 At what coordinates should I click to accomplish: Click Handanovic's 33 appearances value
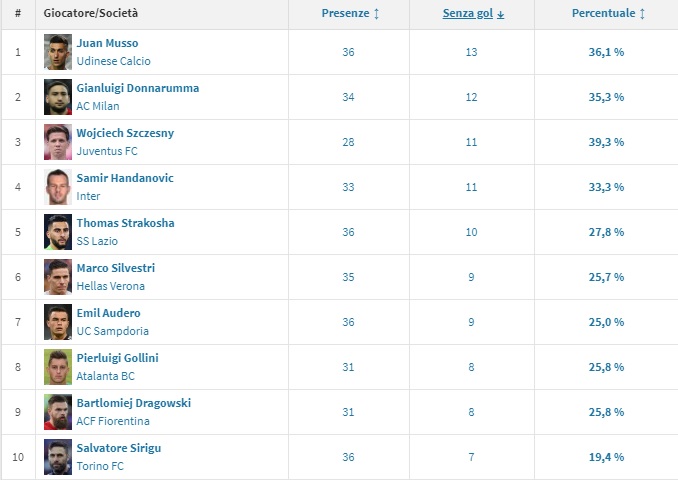[349, 187]
